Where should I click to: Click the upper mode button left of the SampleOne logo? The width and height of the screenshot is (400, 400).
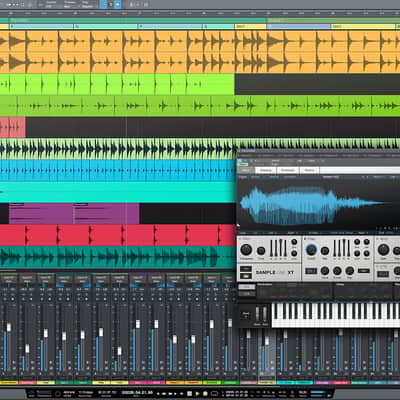(246, 269)
